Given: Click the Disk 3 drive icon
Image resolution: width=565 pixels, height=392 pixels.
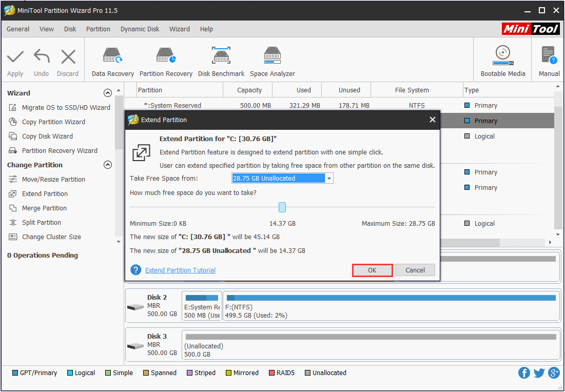Looking at the screenshot, I should click(x=135, y=346).
